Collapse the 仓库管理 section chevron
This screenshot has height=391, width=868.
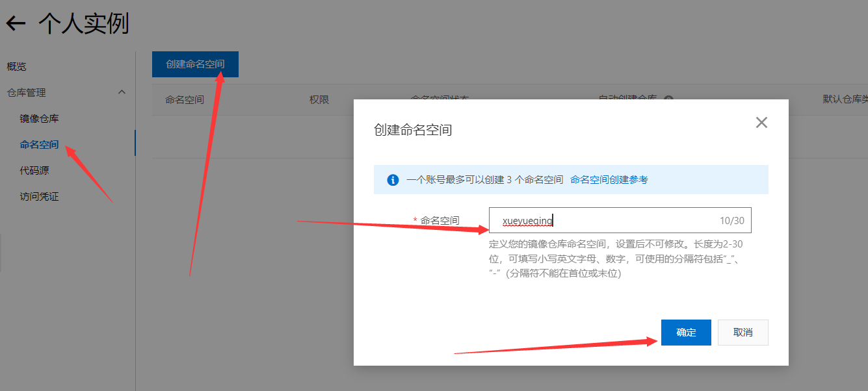click(x=122, y=92)
